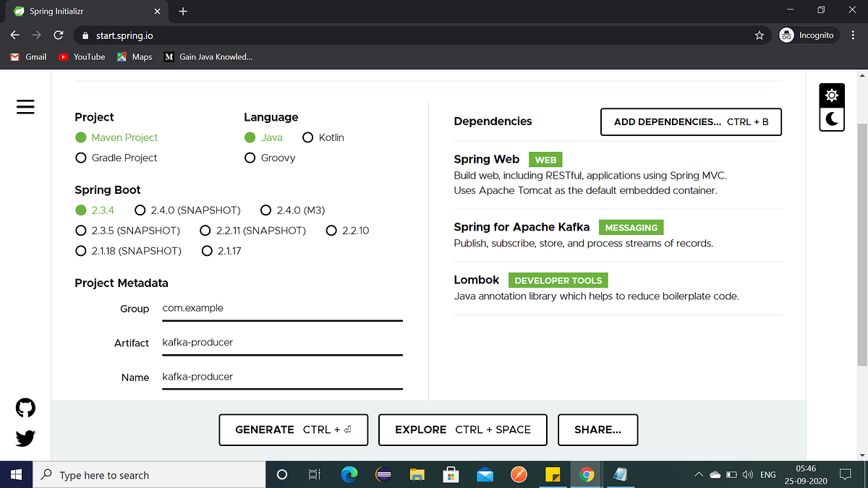Open Gain Java Knowledge bookmark
Image resolution: width=868 pixels, height=488 pixels.
[208, 56]
